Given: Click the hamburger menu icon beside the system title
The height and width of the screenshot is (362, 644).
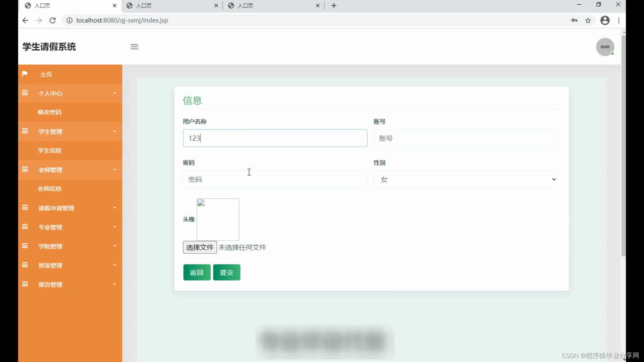Looking at the screenshot, I should 134,47.
